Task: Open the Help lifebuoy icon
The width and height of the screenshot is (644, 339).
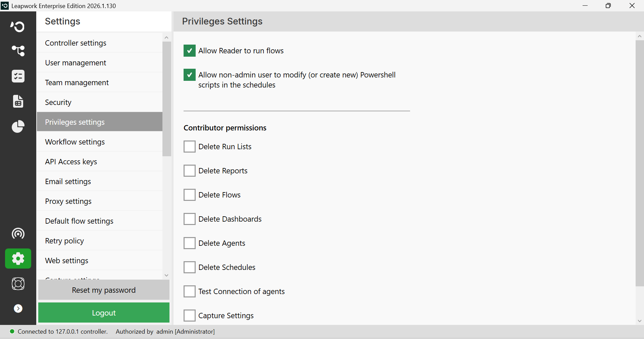Action: (x=18, y=284)
